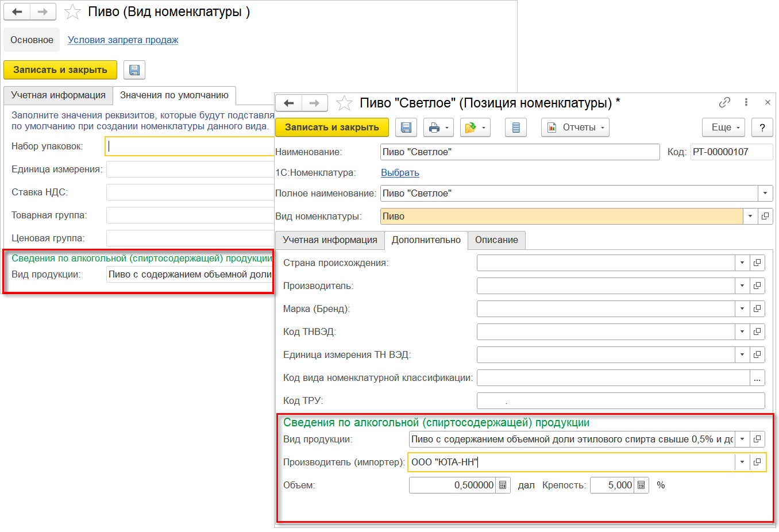
Task: Copy link using the chain icon
Action: coord(724,102)
